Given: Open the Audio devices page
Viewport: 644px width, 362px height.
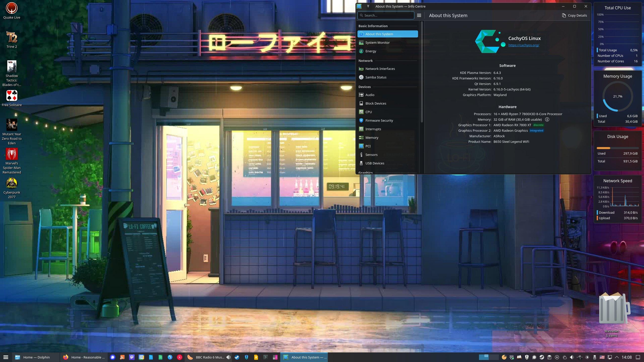Looking at the screenshot, I should pos(388,95).
